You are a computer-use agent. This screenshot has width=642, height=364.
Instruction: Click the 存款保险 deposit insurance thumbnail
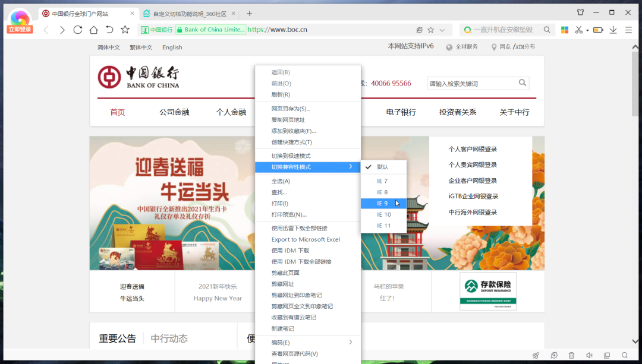point(488,291)
